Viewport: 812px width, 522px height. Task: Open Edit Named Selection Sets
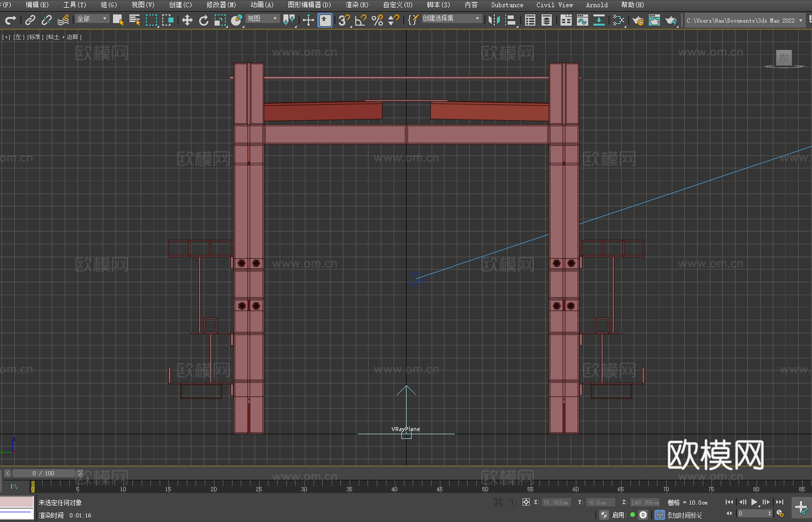tap(413, 20)
